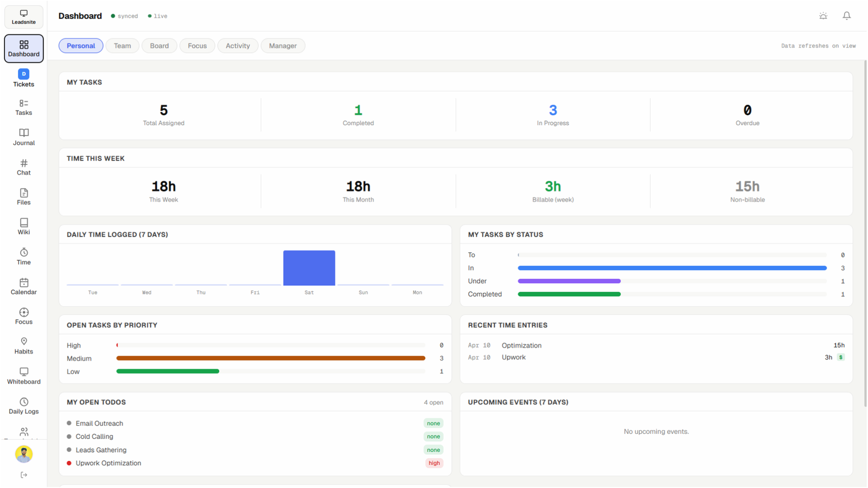
Task: Toggle the light/dark theme icon
Action: click(x=823, y=16)
